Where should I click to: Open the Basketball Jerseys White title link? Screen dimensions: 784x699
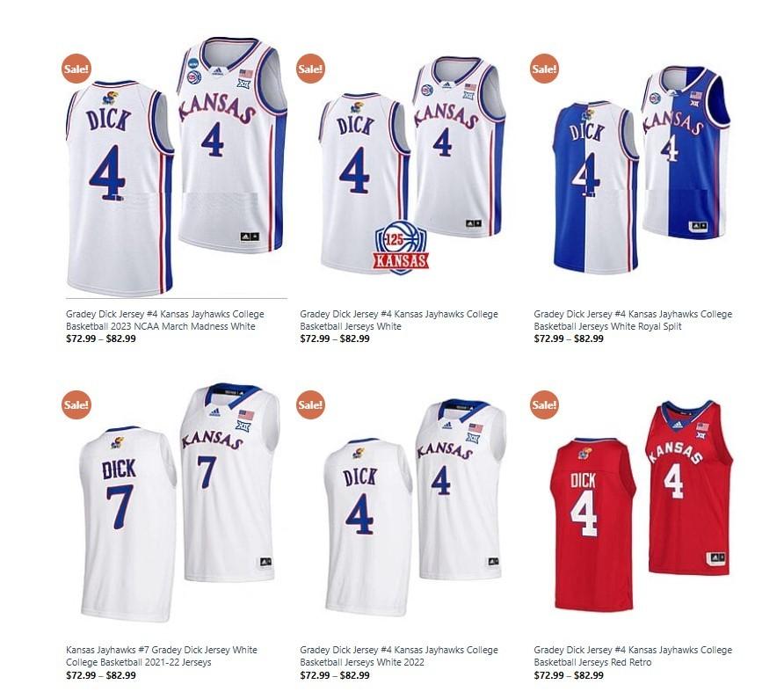[399, 320]
